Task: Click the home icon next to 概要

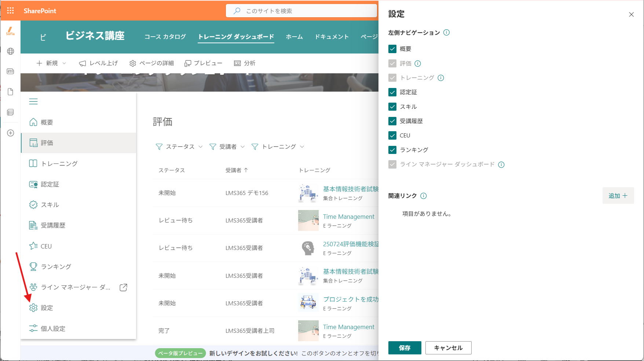Action: (33, 122)
